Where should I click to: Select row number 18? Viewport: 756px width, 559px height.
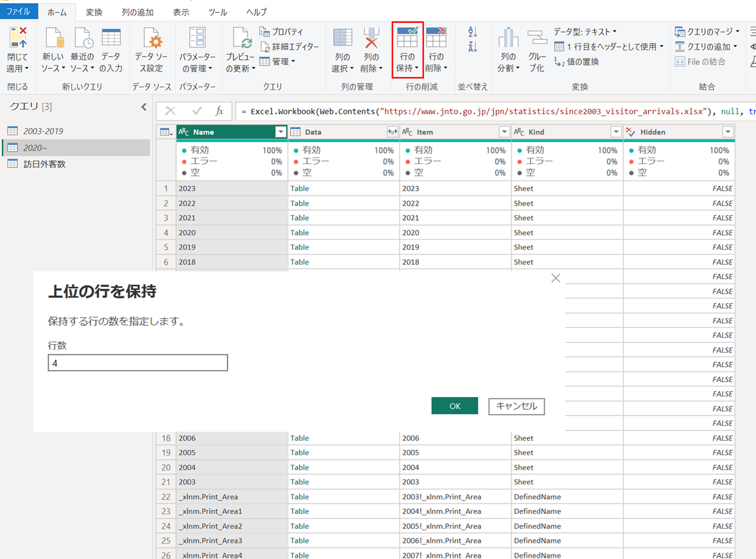click(166, 438)
